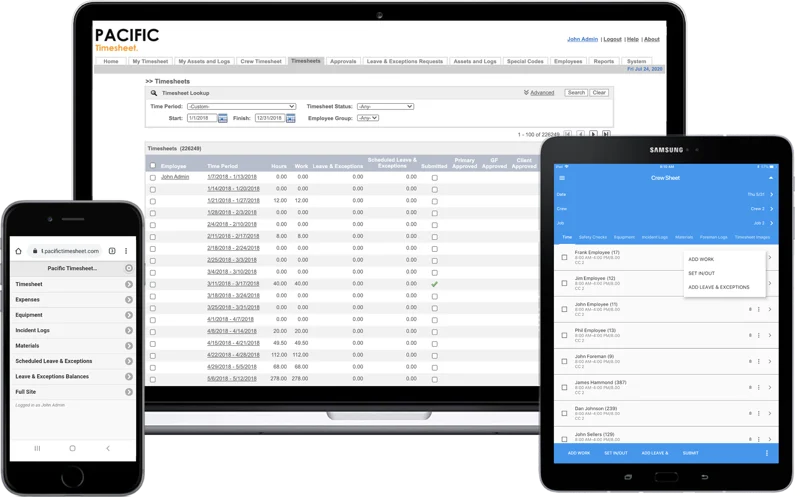The image size is (800, 497).
Task: Tap the arrow icon beside Expenses
Action: pyautogui.click(x=129, y=298)
